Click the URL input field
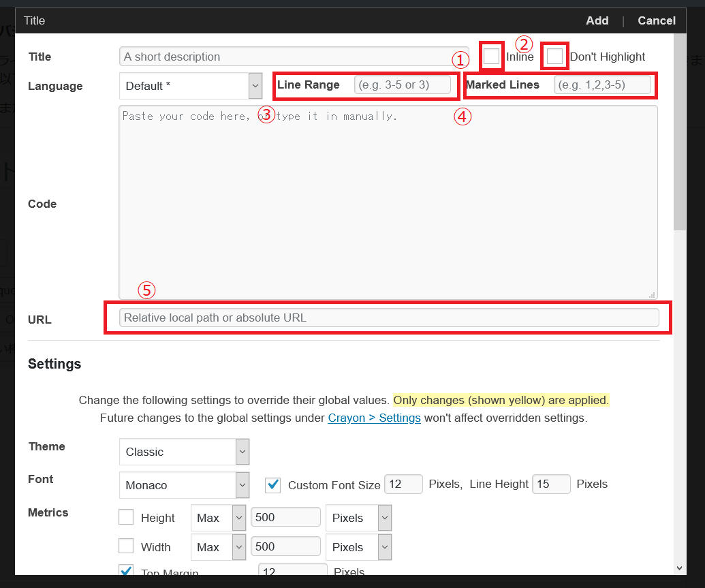Screen dimensions: 705x588 (x=388, y=318)
